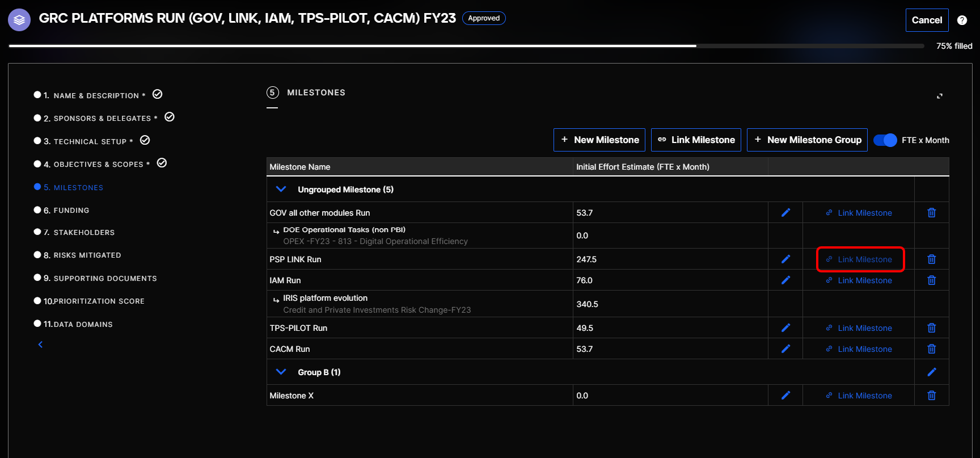Click the layers app logo icon
Screen dimensions: 980x458
19,20
